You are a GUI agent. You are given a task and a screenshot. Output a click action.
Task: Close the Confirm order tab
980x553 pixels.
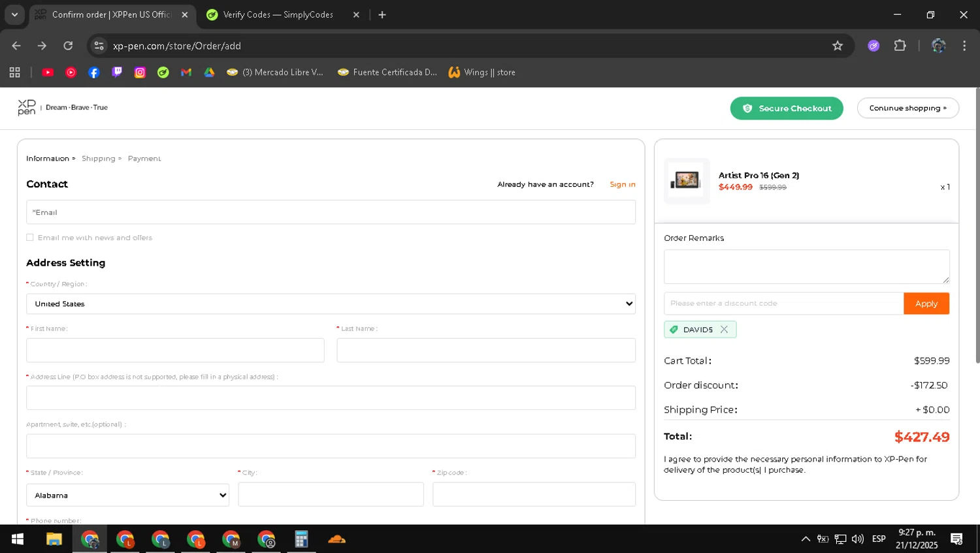coord(185,14)
